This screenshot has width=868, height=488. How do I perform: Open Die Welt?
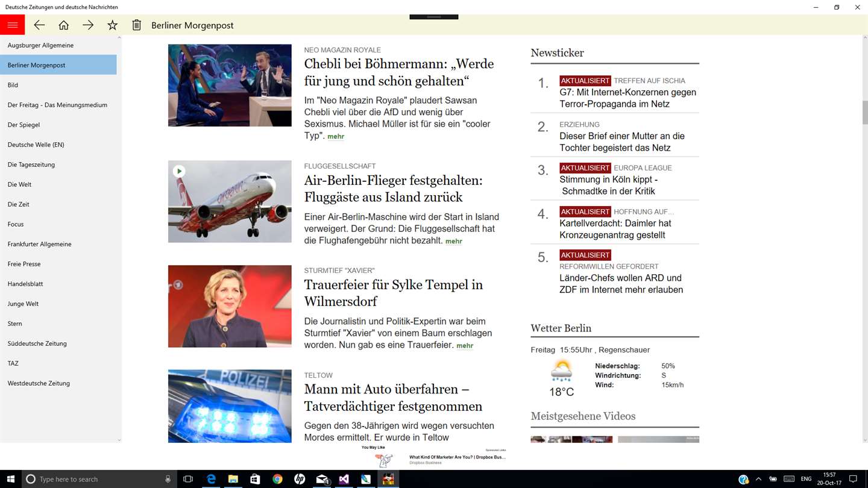point(58,184)
